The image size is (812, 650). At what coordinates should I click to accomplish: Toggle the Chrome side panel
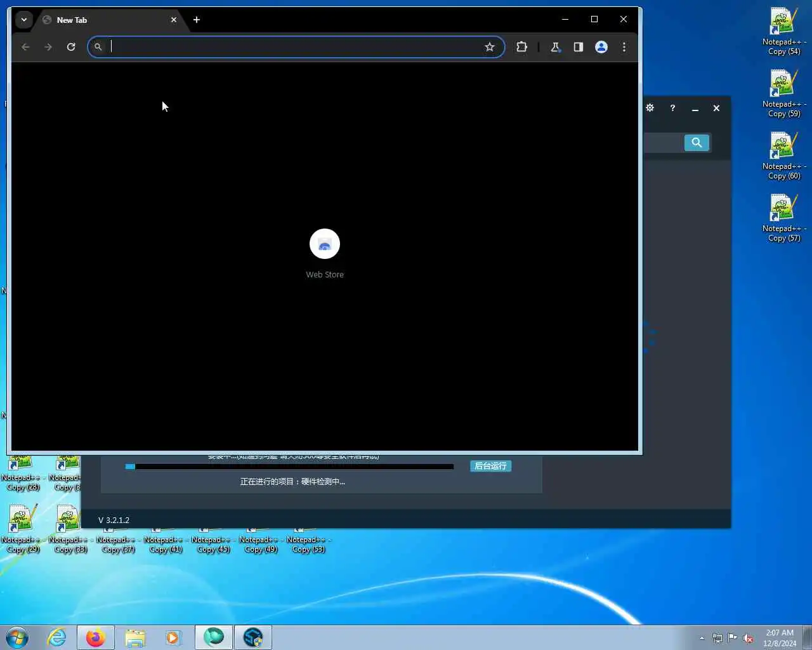pyautogui.click(x=578, y=47)
